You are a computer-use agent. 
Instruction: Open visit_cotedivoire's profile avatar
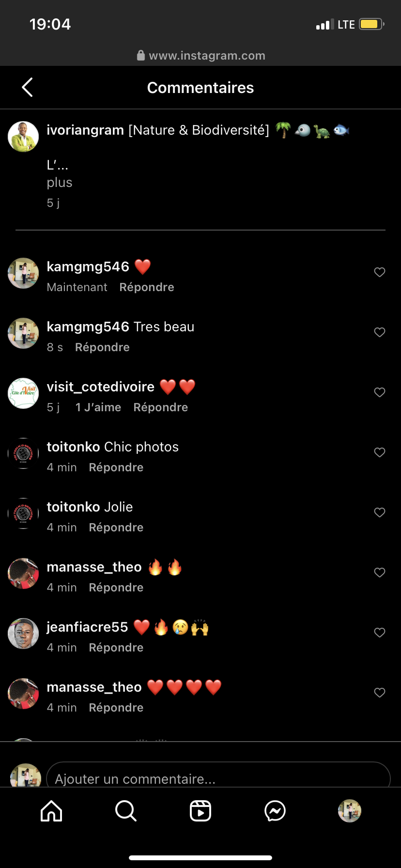(23, 393)
